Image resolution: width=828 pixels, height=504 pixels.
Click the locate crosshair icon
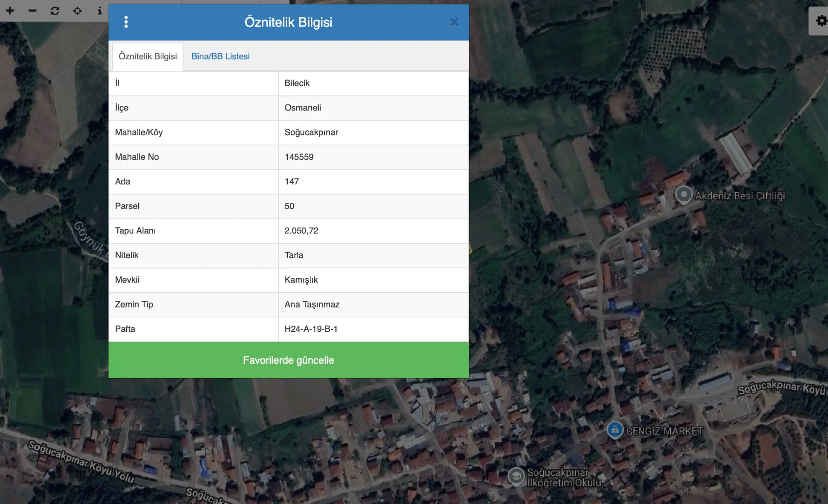[77, 11]
